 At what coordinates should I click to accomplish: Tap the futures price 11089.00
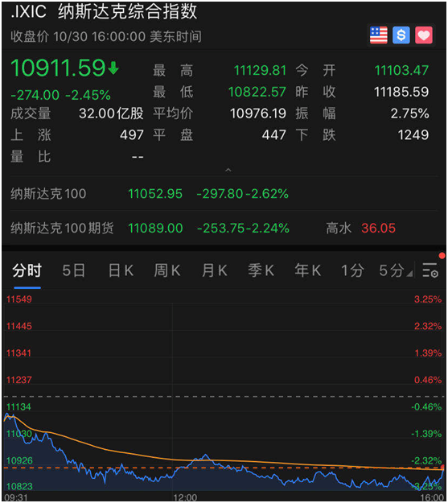[155, 229]
